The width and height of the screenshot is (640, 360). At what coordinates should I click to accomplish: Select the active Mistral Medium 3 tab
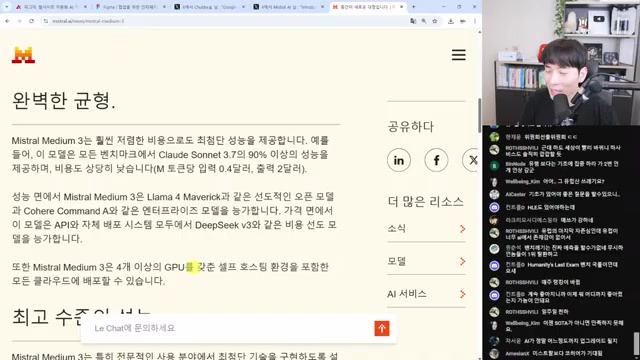367,7
